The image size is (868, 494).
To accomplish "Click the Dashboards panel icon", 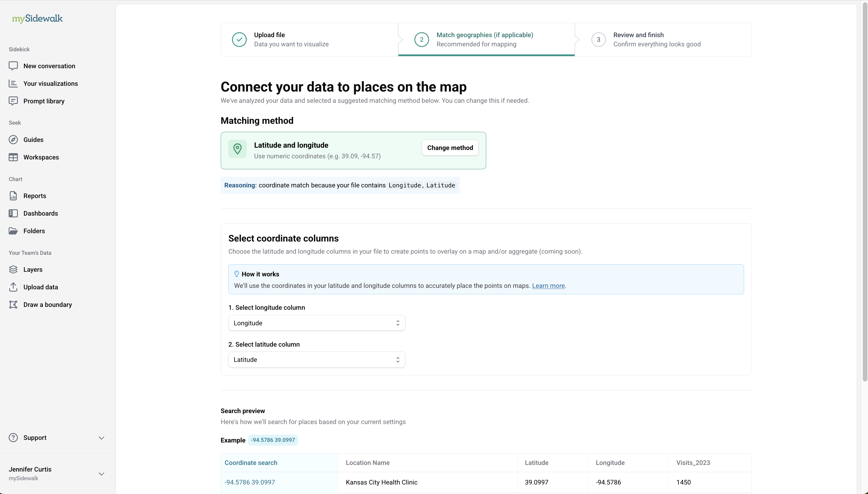I will (x=13, y=213).
